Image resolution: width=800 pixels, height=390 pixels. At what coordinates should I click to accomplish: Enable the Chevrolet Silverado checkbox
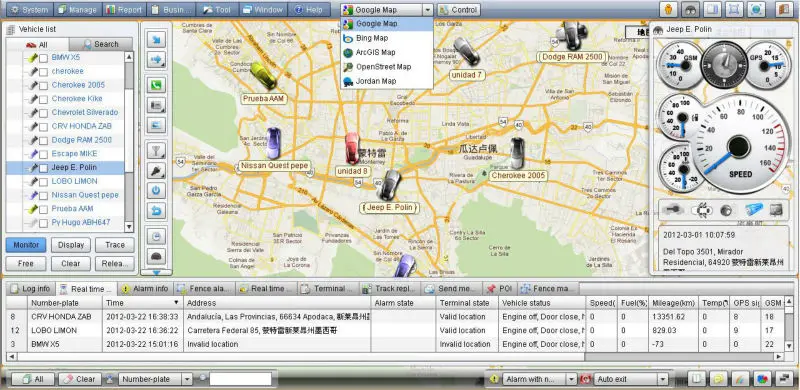tap(43, 113)
